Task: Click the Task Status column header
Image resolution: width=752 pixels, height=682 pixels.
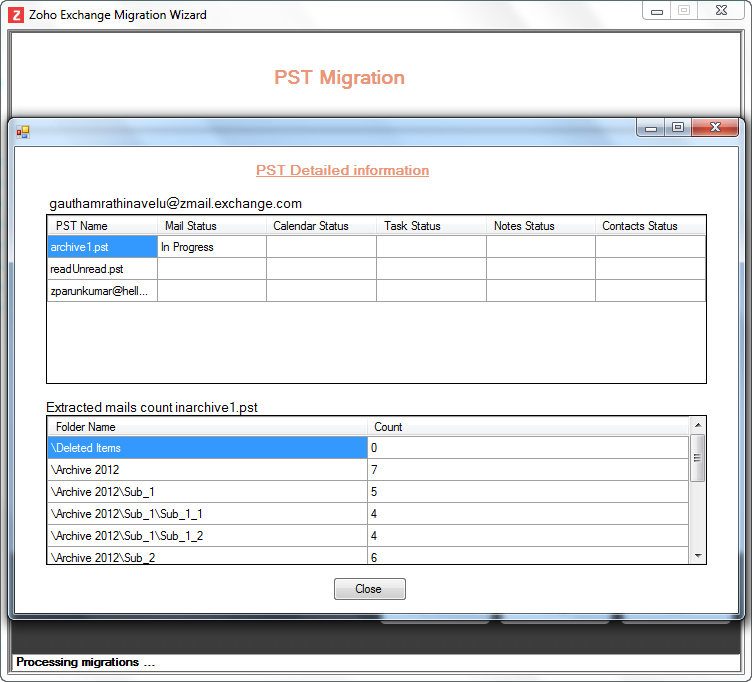Action: tap(432, 226)
